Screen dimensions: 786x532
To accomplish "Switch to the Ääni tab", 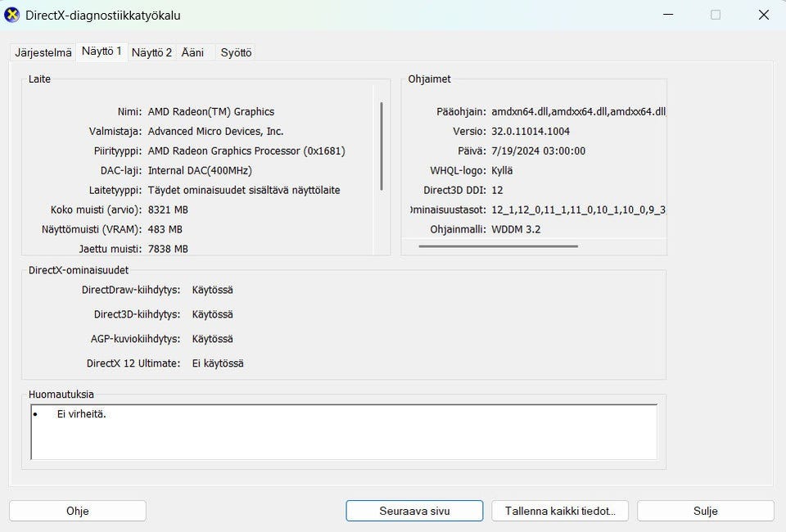I will click(x=193, y=52).
